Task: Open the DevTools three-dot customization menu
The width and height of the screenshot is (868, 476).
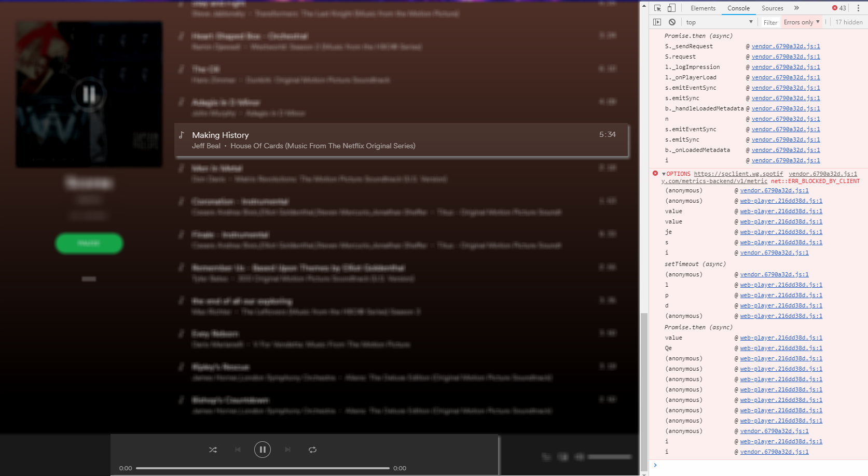Action: [859, 8]
